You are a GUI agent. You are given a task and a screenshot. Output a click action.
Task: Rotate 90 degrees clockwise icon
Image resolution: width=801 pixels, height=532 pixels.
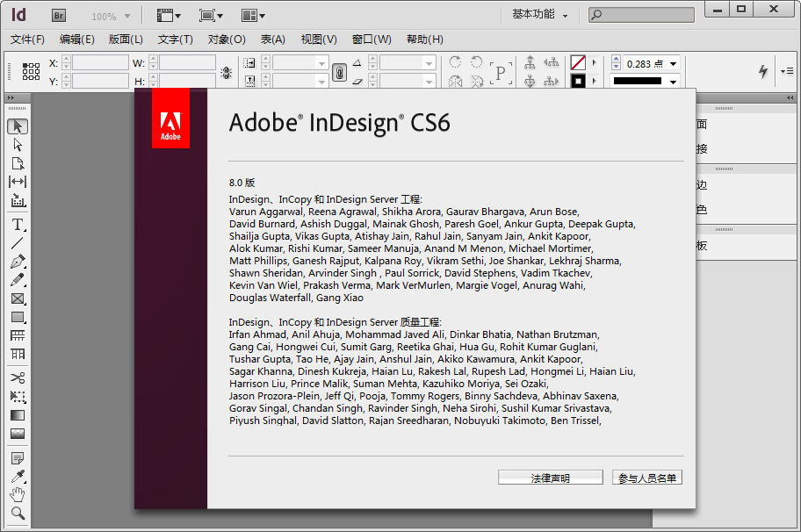click(x=455, y=62)
